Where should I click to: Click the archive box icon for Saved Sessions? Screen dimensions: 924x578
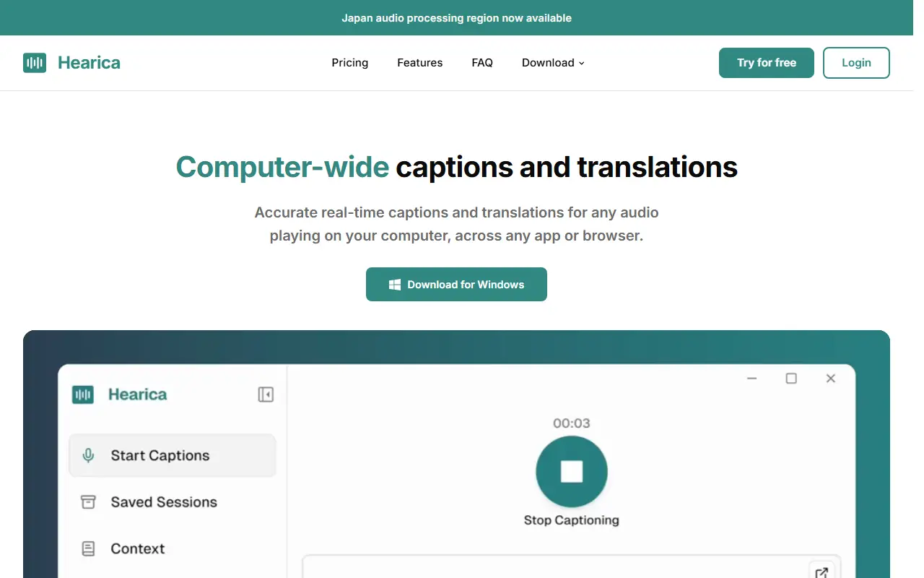[x=88, y=502]
